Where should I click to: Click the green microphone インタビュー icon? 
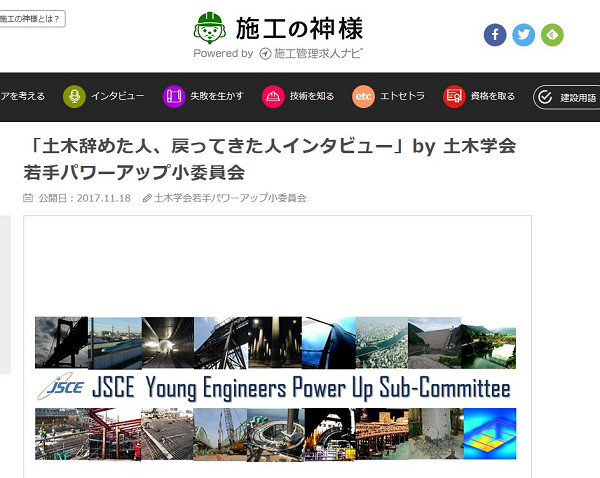(x=74, y=96)
